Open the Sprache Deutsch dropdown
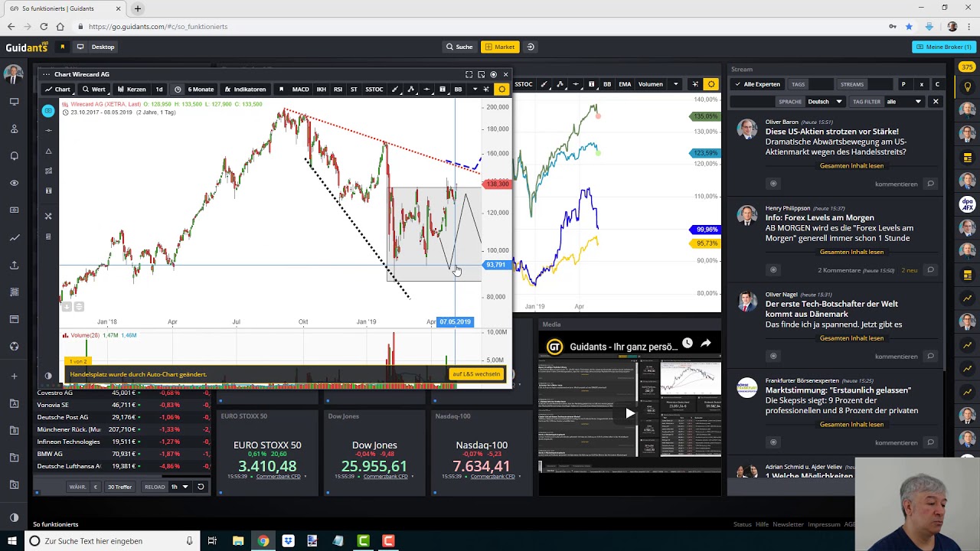 pyautogui.click(x=825, y=101)
